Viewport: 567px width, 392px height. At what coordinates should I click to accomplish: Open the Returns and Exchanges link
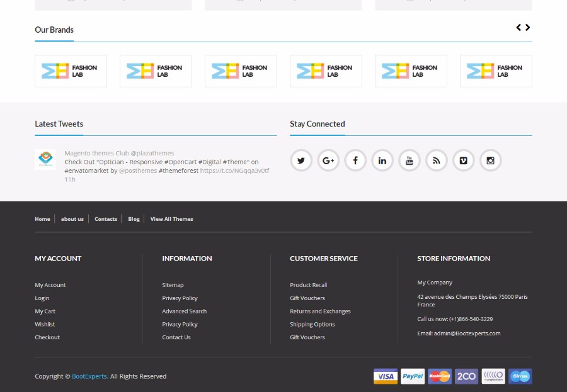coord(320,311)
